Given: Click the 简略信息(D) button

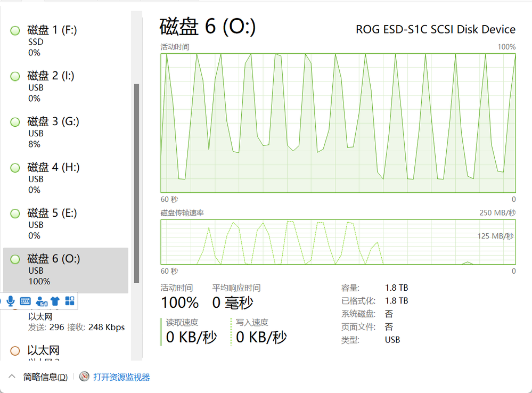Looking at the screenshot, I should 45,377.
